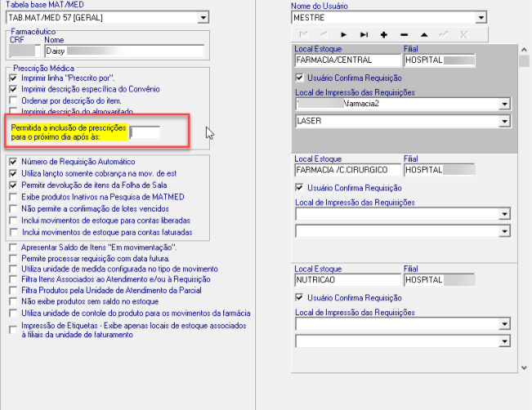Open Tabela base MAT/MED dropdown

coord(203,17)
